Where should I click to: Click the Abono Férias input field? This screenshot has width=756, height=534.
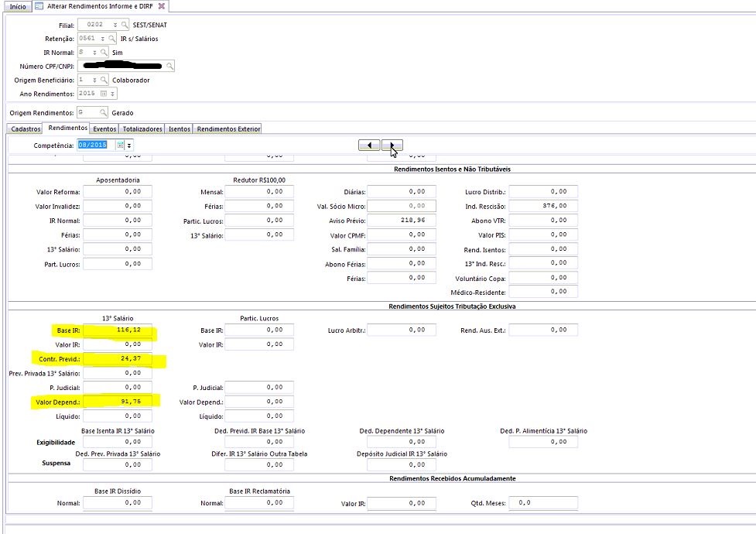[x=402, y=263]
